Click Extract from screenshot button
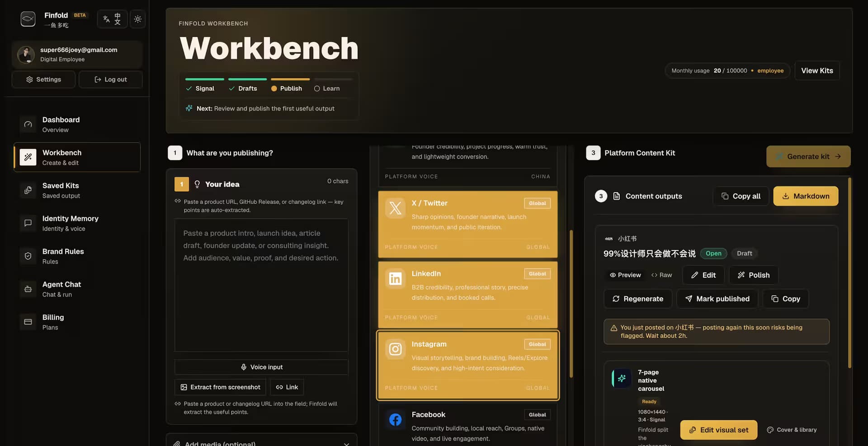The height and width of the screenshot is (446, 868). (221, 387)
